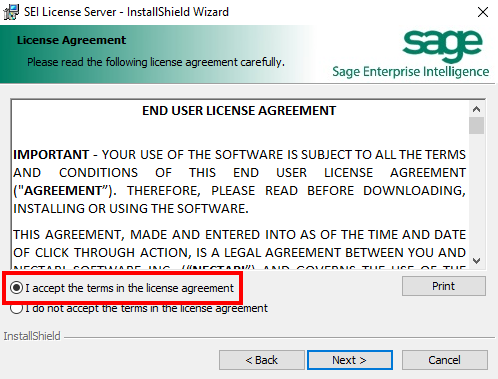Click the scrollbar track below the thumb
This screenshot has width=498, height=379.
[x=476, y=193]
